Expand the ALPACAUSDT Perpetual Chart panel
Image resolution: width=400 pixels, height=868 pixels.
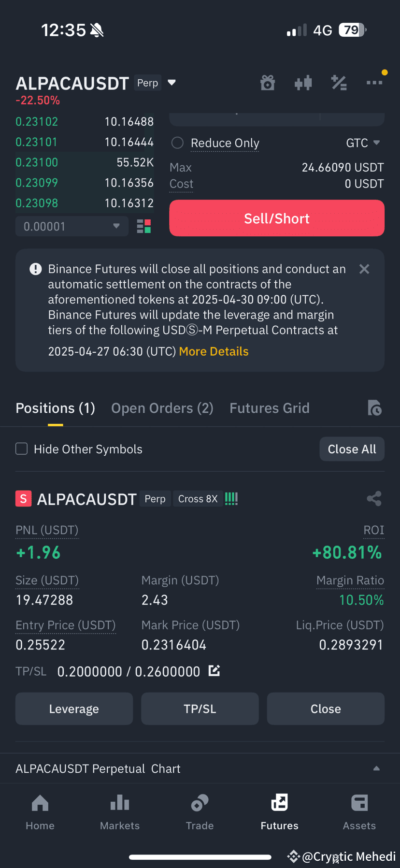[x=200, y=768]
